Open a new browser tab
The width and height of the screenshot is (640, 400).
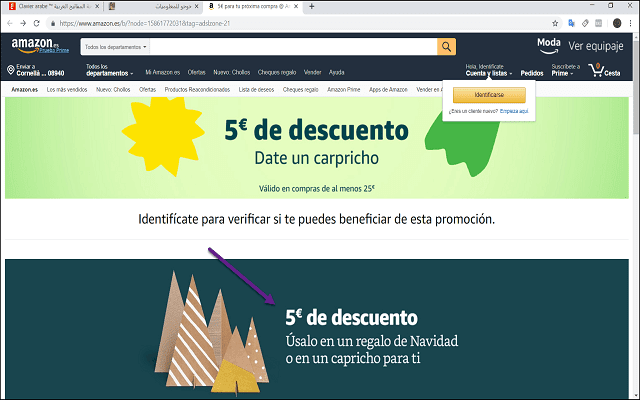point(313,6)
